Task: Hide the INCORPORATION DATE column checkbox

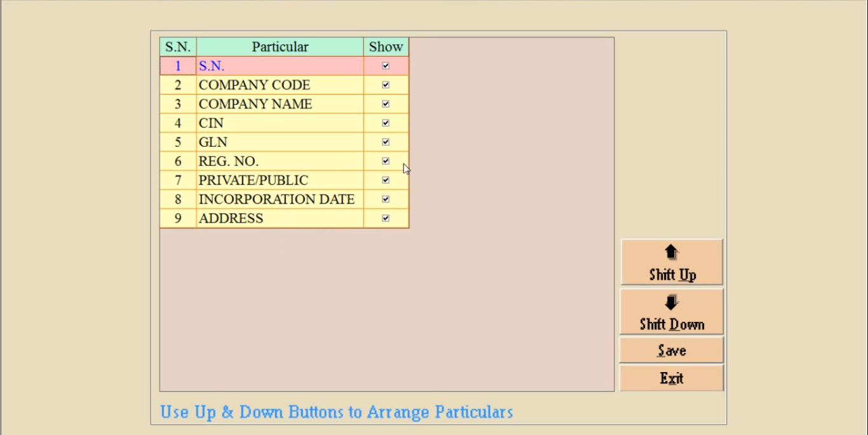Action: [386, 199]
